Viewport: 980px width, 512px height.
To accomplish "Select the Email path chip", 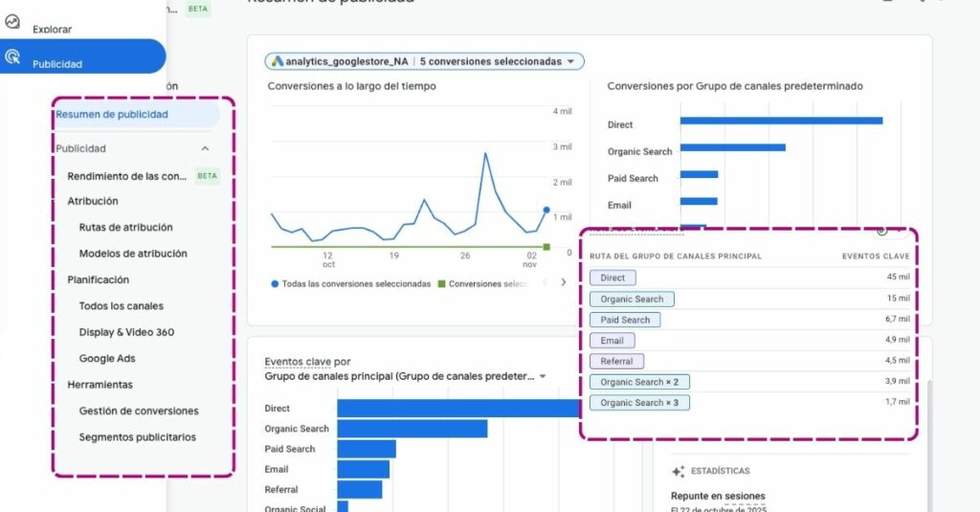I will point(612,341).
